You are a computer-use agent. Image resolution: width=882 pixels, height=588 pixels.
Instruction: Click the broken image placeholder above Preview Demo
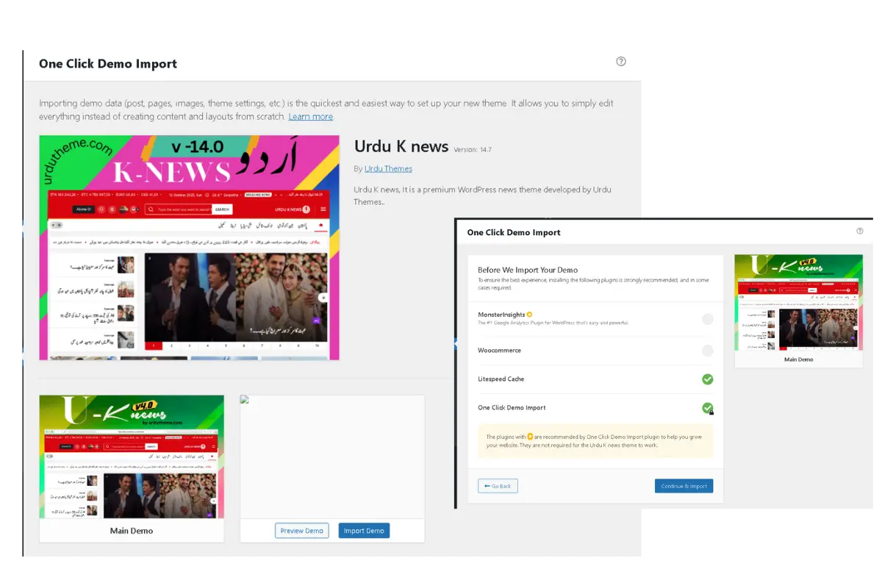click(245, 401)
